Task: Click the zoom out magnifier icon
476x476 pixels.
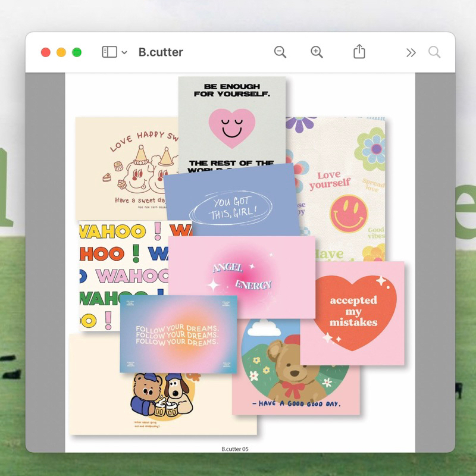Action: [280, 52]
